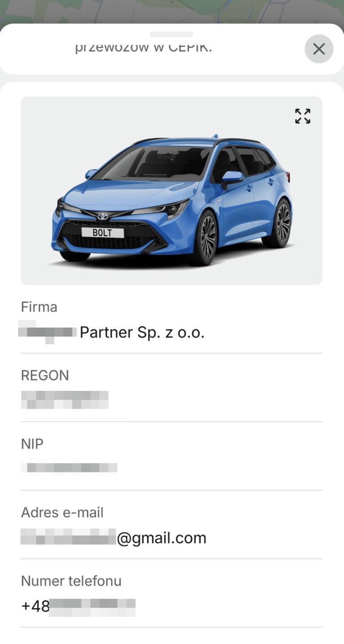Tap the Numer telefonu label

pos(71,581)
